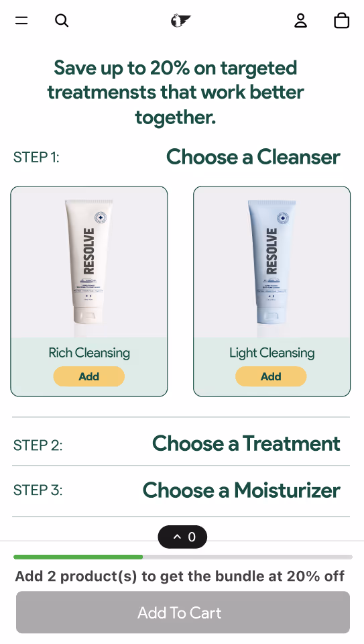The width and height of the screenshot is (364, 644).
Task: Expand Step 2 Choose a Treatment
Action: [x=181, y=443]
